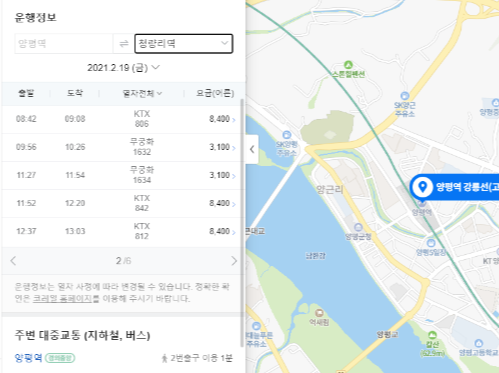Click the 테늘푸른 주유소 gas station icon
This screenshot has width=499, height=373.
(256, 326)
